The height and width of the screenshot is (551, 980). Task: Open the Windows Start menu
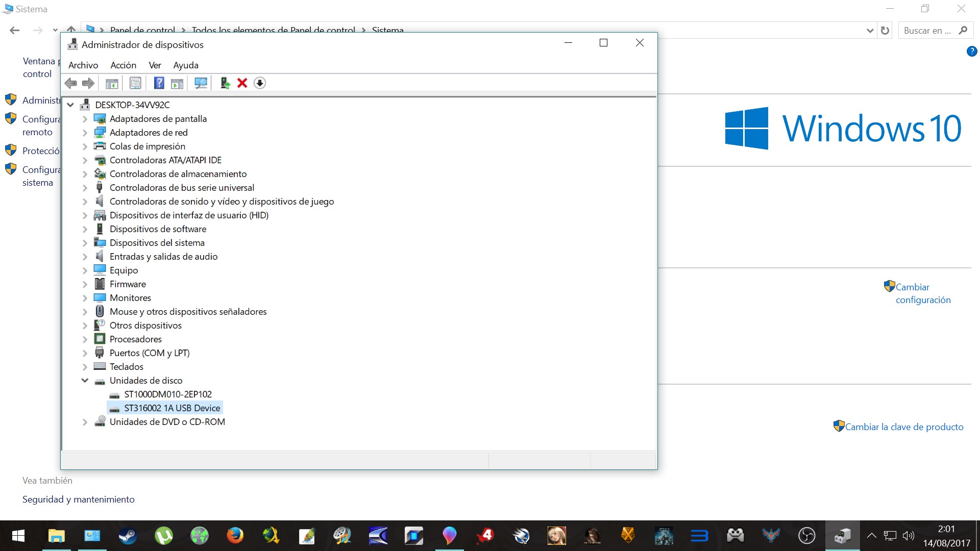[18, 536]
